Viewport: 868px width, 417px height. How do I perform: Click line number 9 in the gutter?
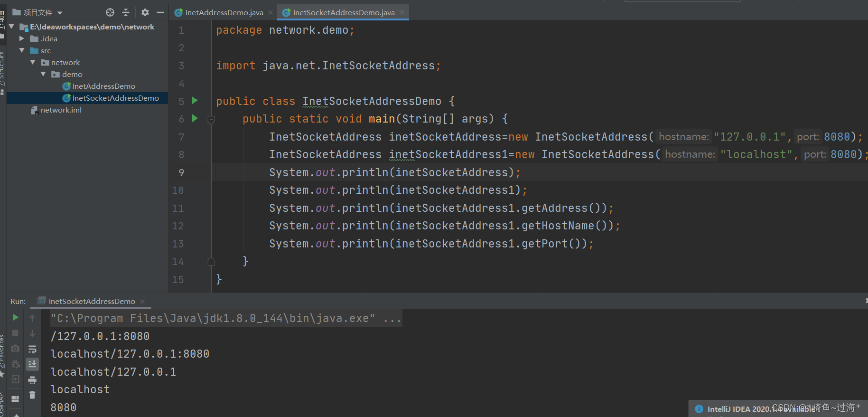(x=181, y=172)
